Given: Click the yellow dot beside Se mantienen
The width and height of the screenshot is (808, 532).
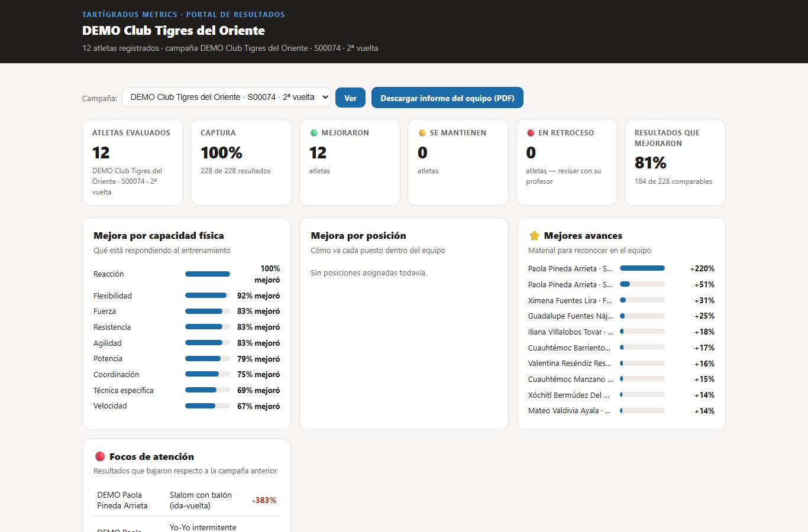Looking at the screenshot, I should pos(422,133).
